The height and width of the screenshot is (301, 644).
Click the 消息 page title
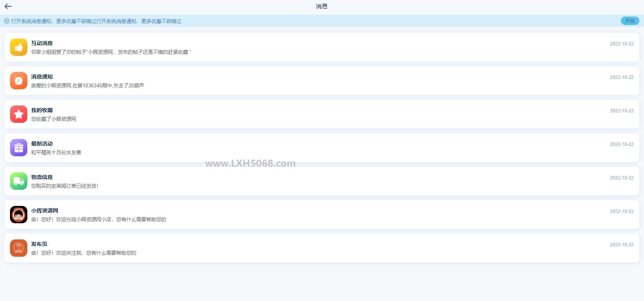pos(322,6)
